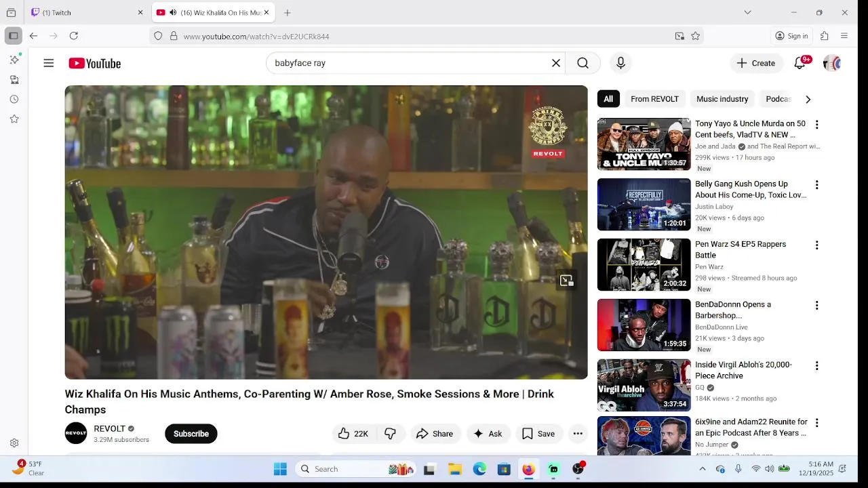Image resolution: width=868 pixels, height=488 pixels.
Task: Open options for Belly Gang Kush video
Action: tap(816, 185)
